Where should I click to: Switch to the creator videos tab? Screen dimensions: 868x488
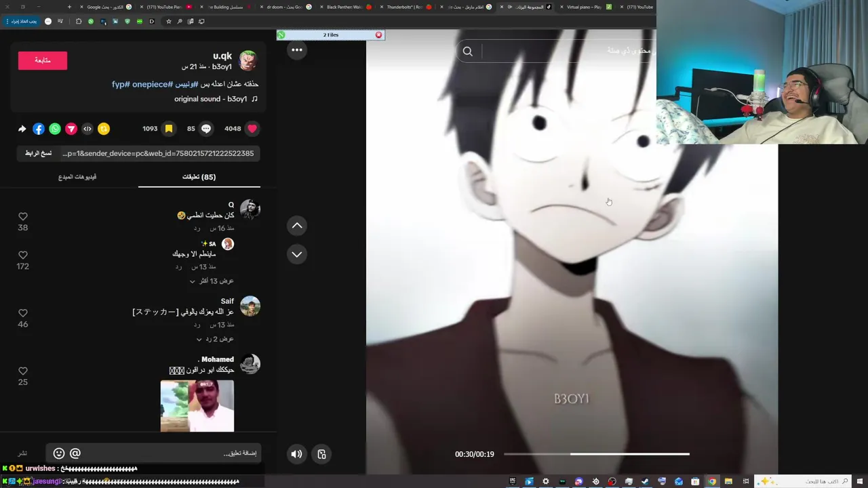point(77,177)
